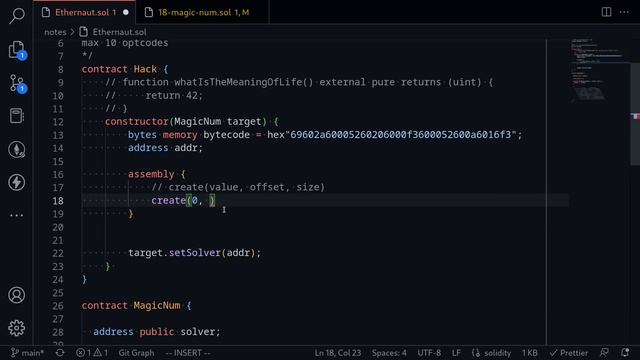Image resolution: width=640 pixels, height=360 pixels.
Task: Click on the word constructor
Action: pos(137,122)
